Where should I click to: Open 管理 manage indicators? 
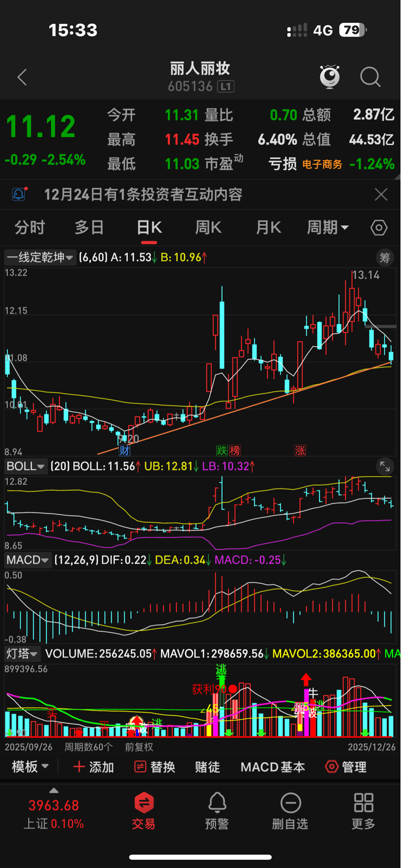point(346,767)
